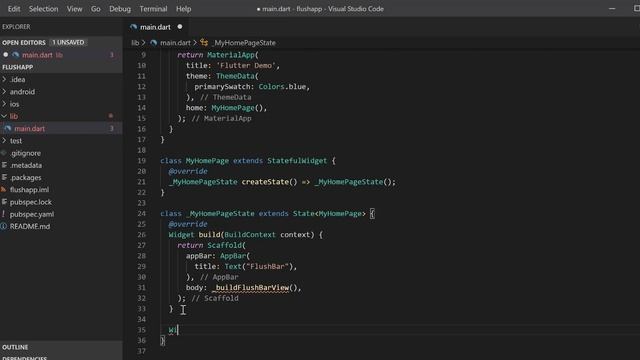The width and height of the screenshot is (640, 360).
Task: Click MyHomePage() on line 14
Action: [x=237, y=108]
